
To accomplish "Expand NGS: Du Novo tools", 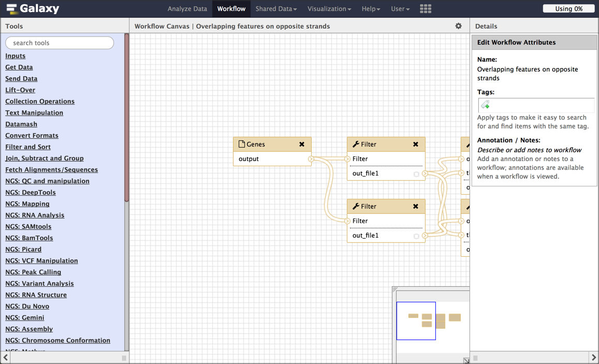I will [27, 307].
